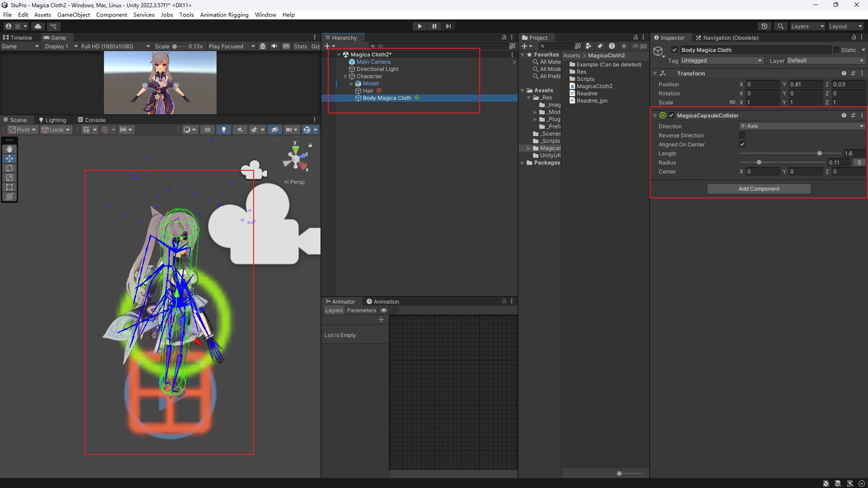Toggle the Static checkbox
Image resolution: width=868 pixels, height=488 pixels.
(836, 50)
